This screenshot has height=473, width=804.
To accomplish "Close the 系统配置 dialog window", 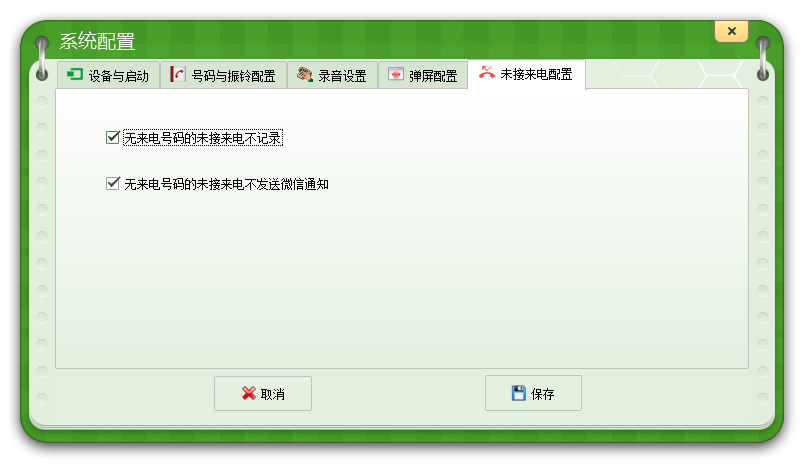I will (x=731, y=31).
